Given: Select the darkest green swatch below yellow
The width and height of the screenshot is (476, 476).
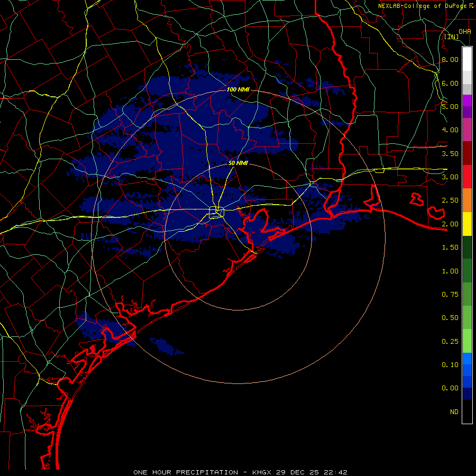Looking at the screenshot, I should point(467,247).
